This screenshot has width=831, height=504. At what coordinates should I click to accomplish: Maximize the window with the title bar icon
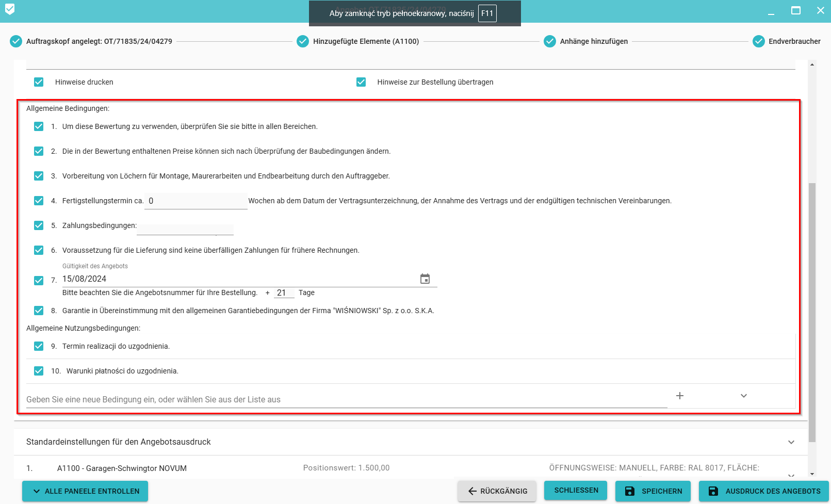coord(796,10)
